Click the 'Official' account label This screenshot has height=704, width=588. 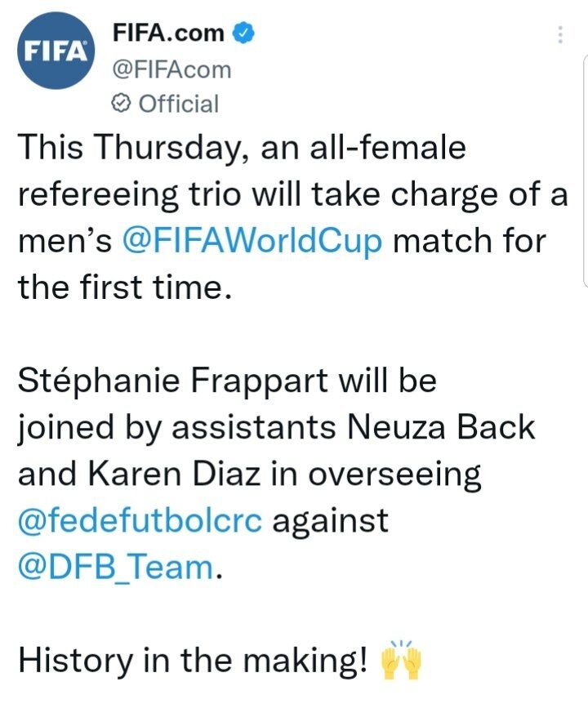coord(177,104)
